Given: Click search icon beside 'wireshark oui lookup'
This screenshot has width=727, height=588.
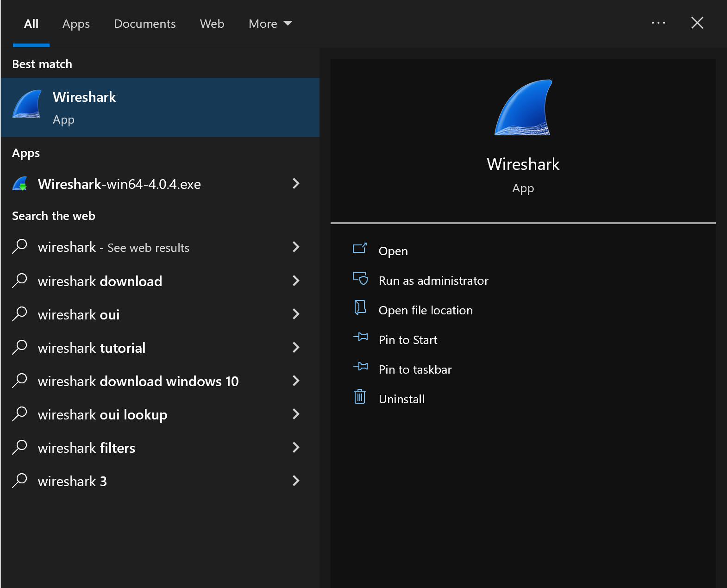Looking at the screenshot, I should [x=20, y=413].
